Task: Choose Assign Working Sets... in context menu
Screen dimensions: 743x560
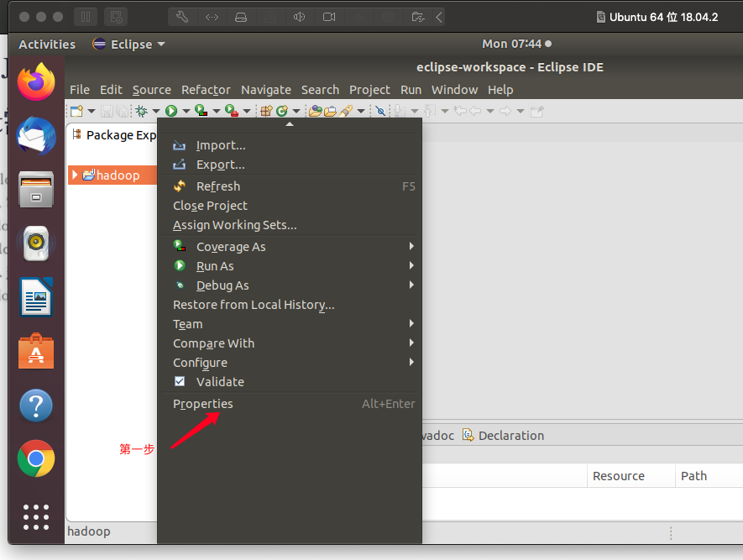Action: pos(290,225)
